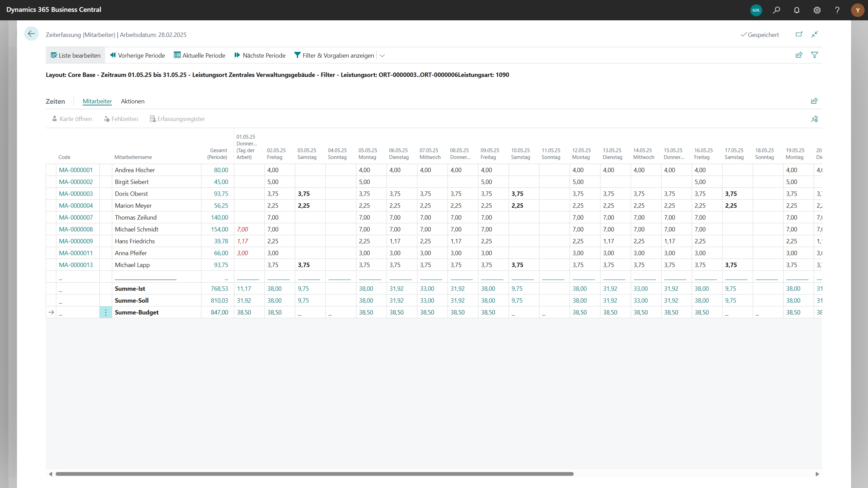Click the back arrow button

(x=31, y=34)
